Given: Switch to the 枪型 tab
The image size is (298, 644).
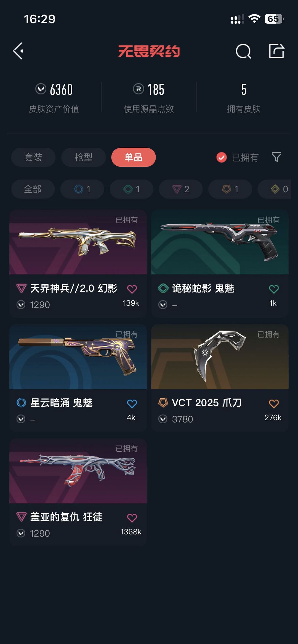Looking at the screenshot, I should [x=84, y=157].
